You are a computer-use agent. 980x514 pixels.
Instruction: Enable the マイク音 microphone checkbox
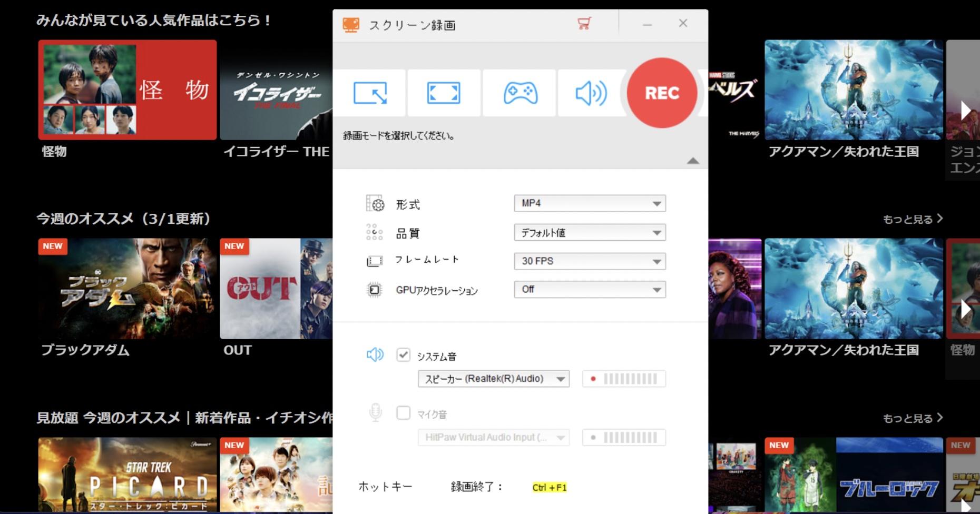403,413
